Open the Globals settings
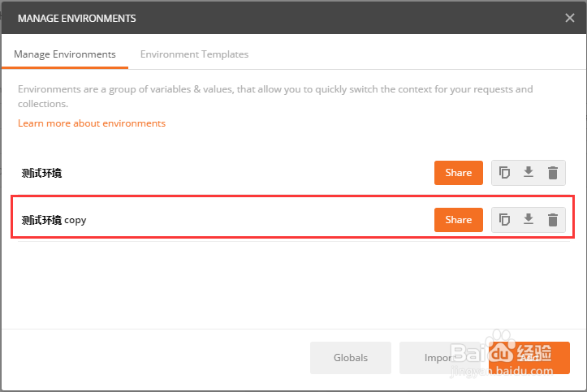 coord(351,358)
